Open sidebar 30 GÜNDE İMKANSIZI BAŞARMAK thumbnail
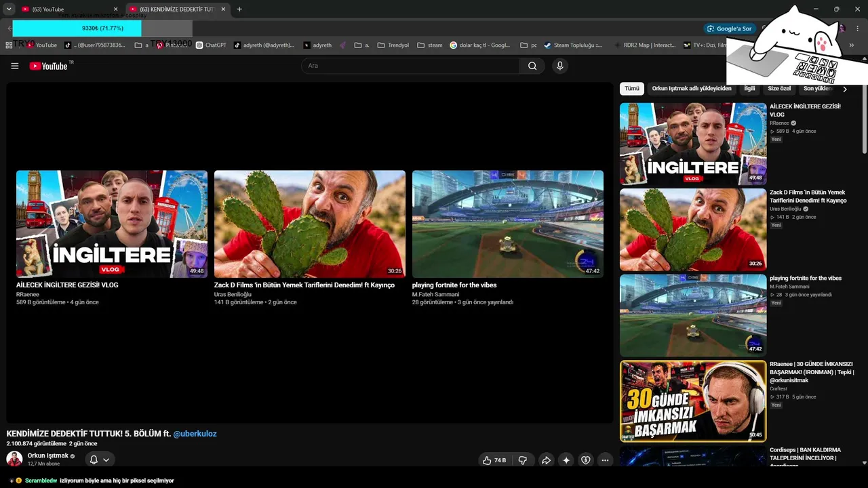 (x=693, y=401)
